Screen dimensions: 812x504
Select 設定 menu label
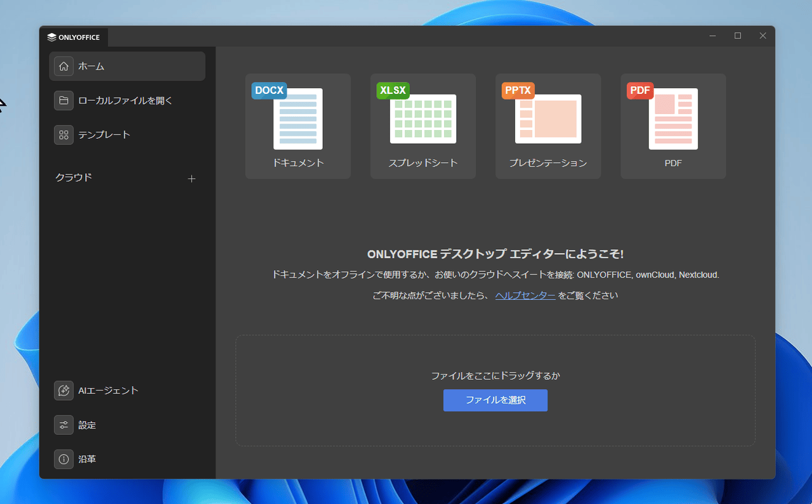(x=88, y=425)
